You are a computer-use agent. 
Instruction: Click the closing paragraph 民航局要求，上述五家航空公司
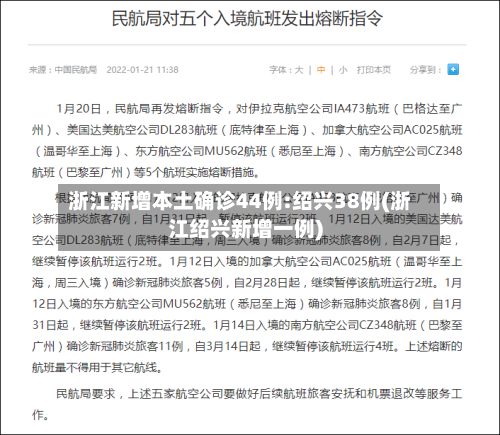[247, 404]
